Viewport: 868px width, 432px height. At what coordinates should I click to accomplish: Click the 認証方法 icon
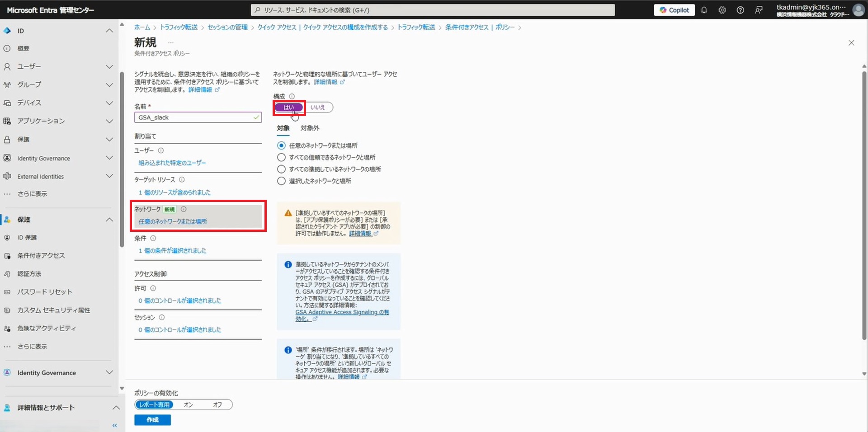pyautogui.click(x=7, y=274)
